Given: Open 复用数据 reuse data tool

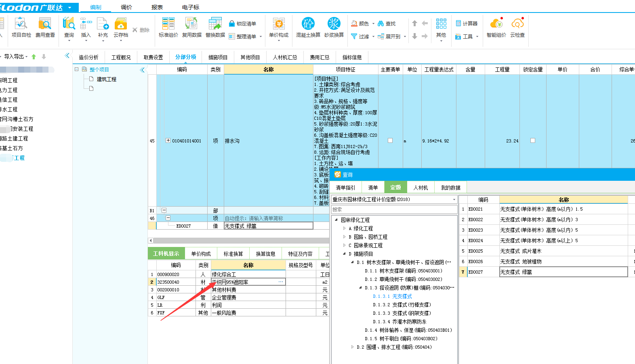Looking at the screenshot, I should tap(191, 27).
